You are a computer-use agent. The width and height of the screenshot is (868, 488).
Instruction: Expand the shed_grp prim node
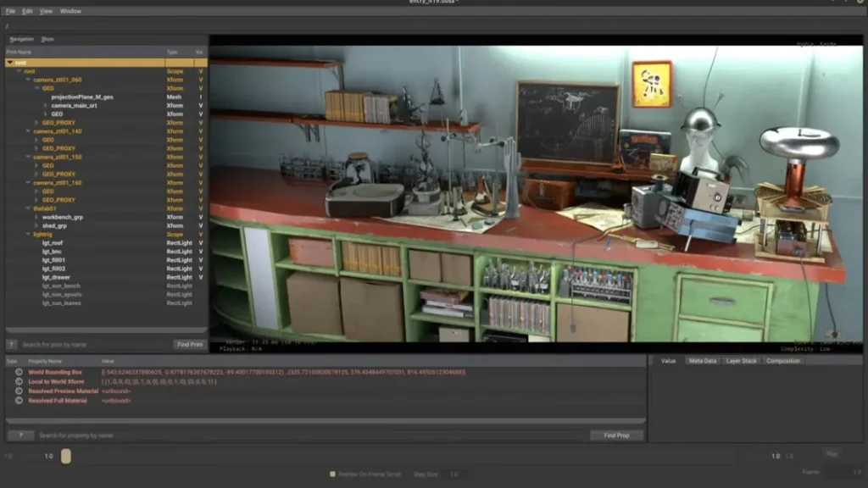[x=36, y=226]
